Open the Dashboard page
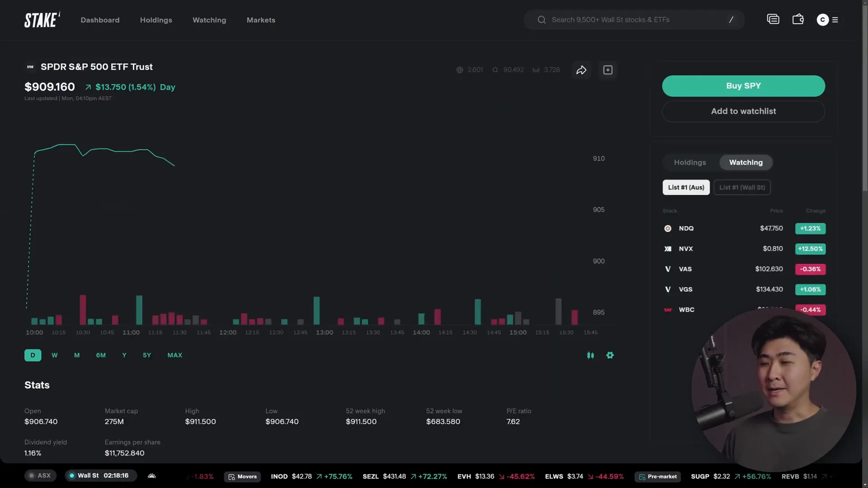This screenshot has height=488, width=868. click(100, 20)
